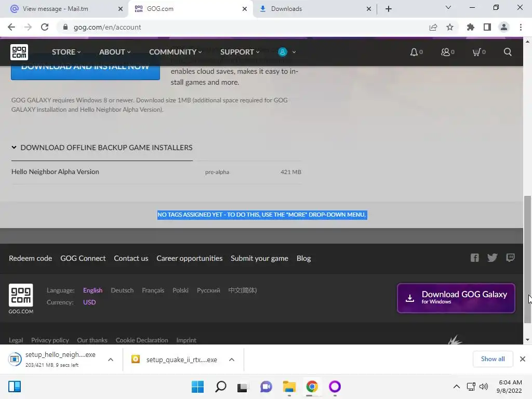Open system clock showing 6:04 AM
Viewport: 532px width, 399px height.
tap(509, 387)
